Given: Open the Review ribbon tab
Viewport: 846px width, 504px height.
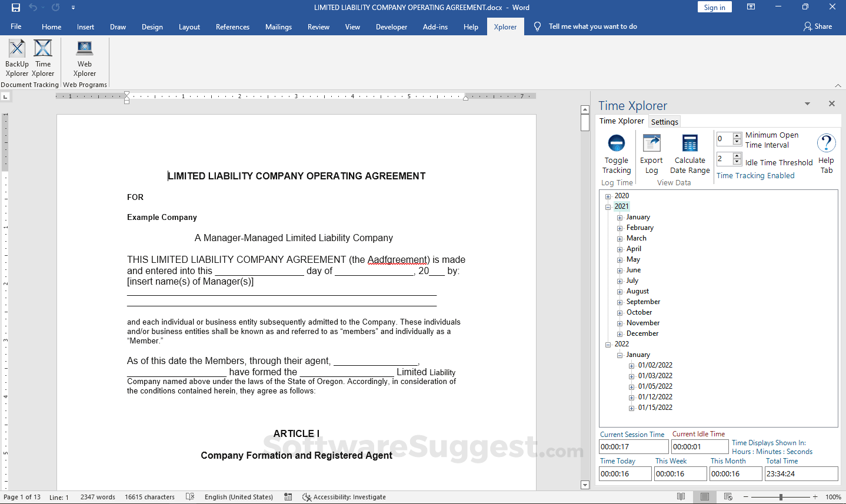Looking at the screenshot, I should click(318, 26).
